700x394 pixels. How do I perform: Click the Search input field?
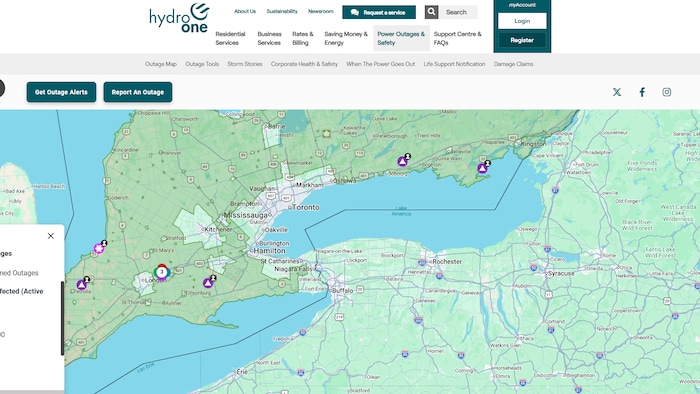[x=458, y=12]
